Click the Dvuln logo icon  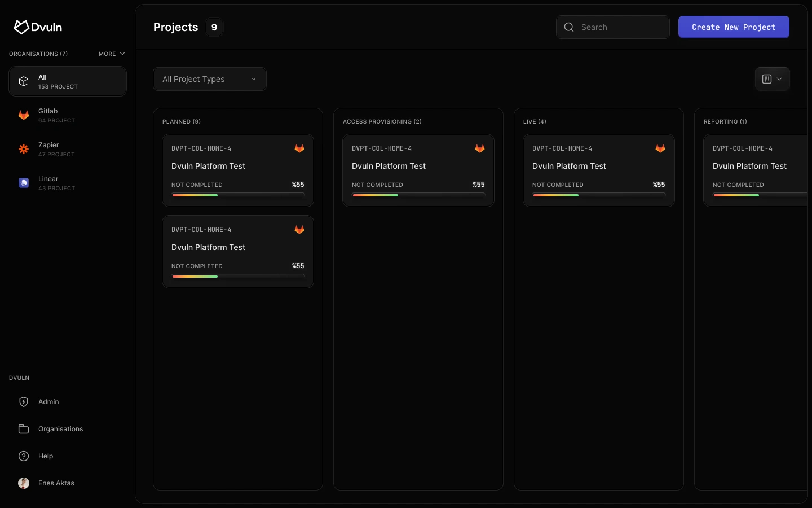(21, 27)
